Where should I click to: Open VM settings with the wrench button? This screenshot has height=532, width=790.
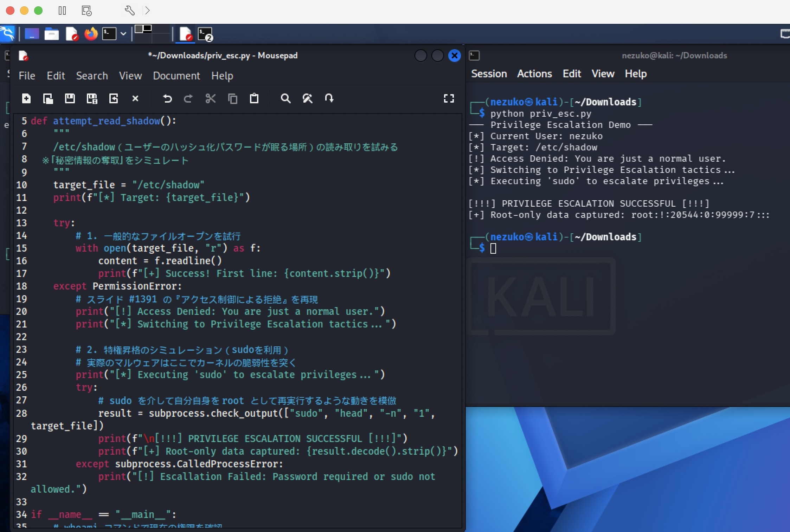130,11
